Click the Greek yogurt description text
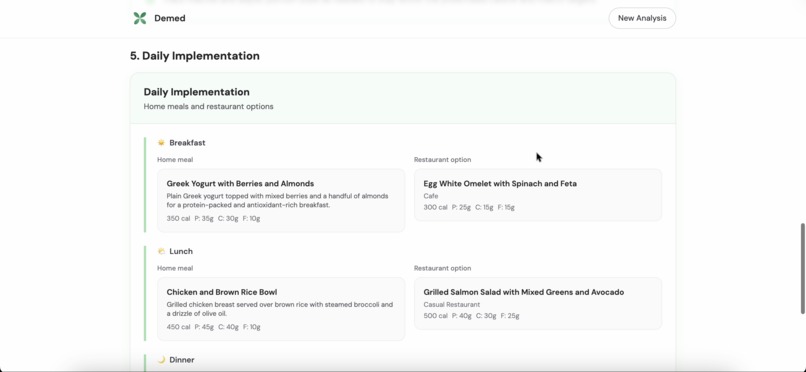The height and width of the screenshot is (372, 806). click(278, 200)
